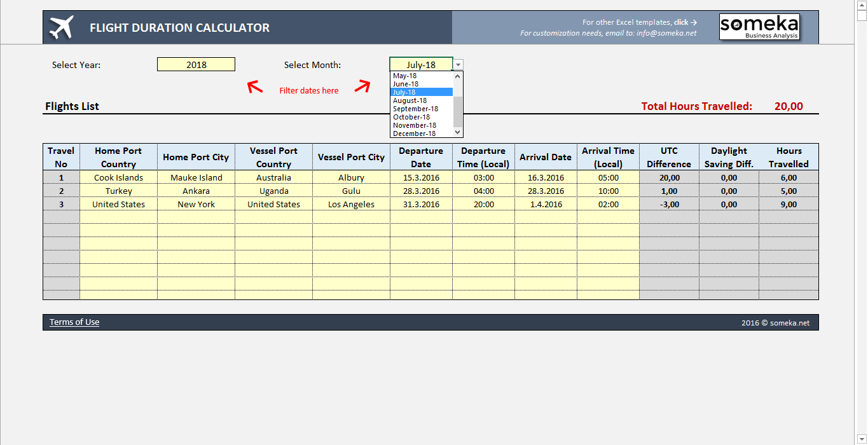Click the airplane icon in the header

tap(61, 27)
